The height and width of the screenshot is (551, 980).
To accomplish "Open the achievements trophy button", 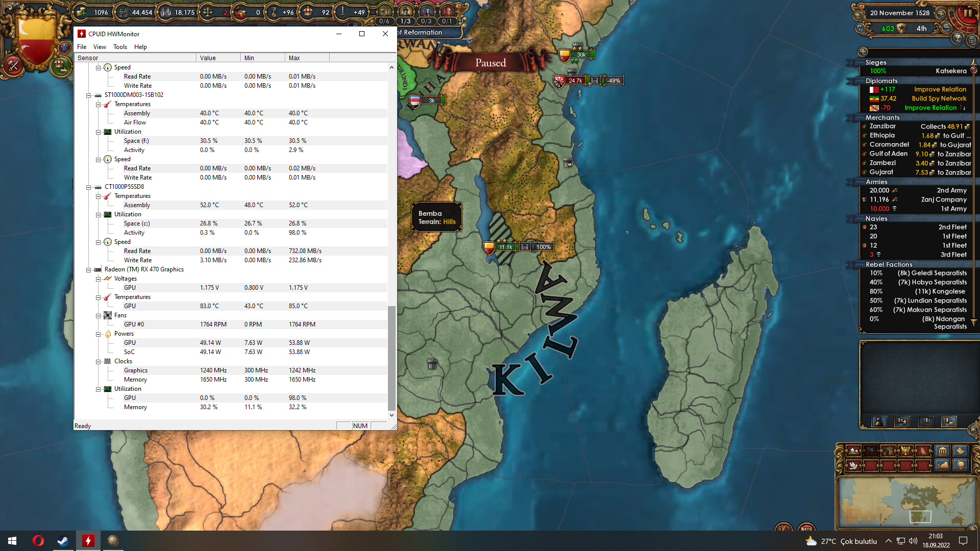I will click(958, 38).
